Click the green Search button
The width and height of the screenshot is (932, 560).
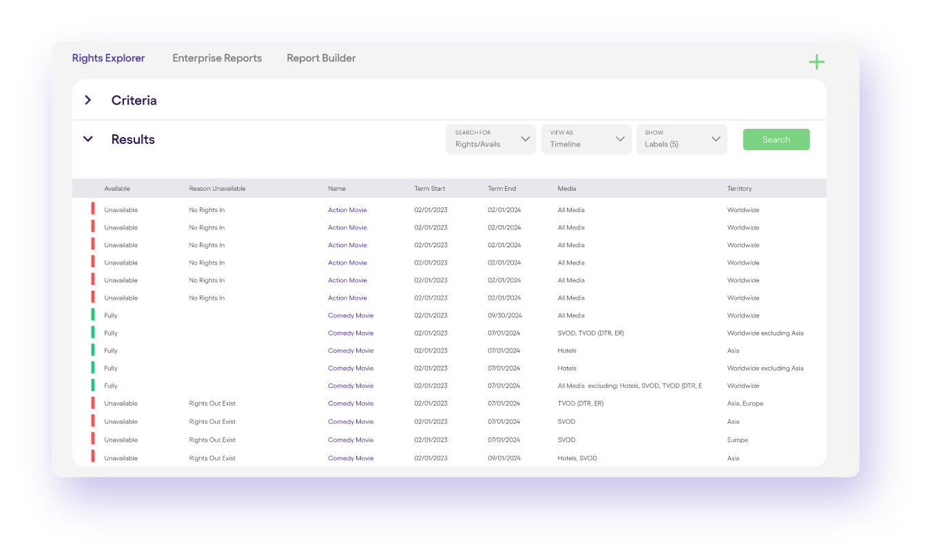776,140
